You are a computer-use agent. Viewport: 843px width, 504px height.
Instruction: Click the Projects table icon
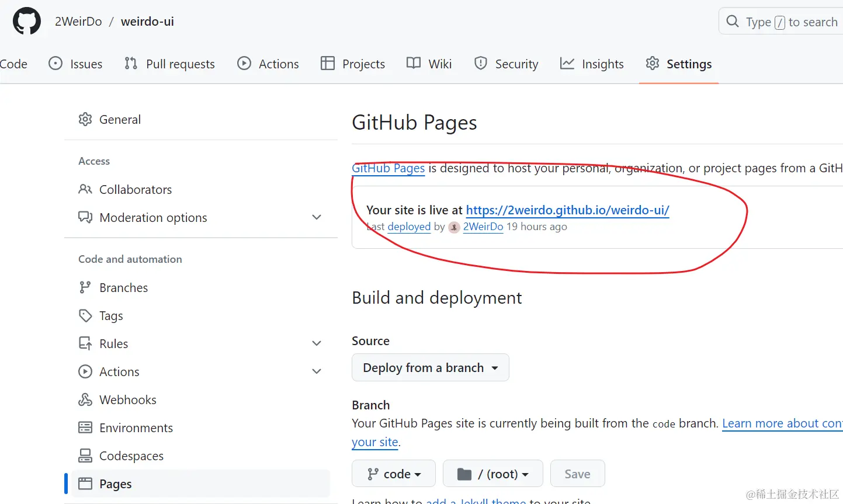click(328, 63)
